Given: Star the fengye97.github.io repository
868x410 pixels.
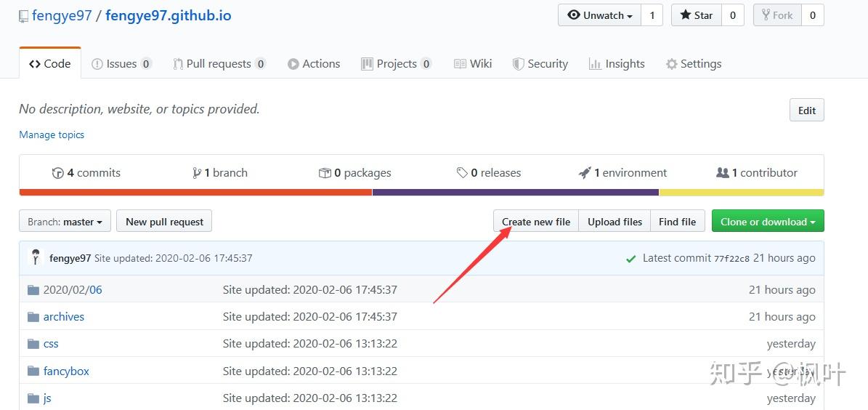Looking at the screenshot, I should coord(696,15).
